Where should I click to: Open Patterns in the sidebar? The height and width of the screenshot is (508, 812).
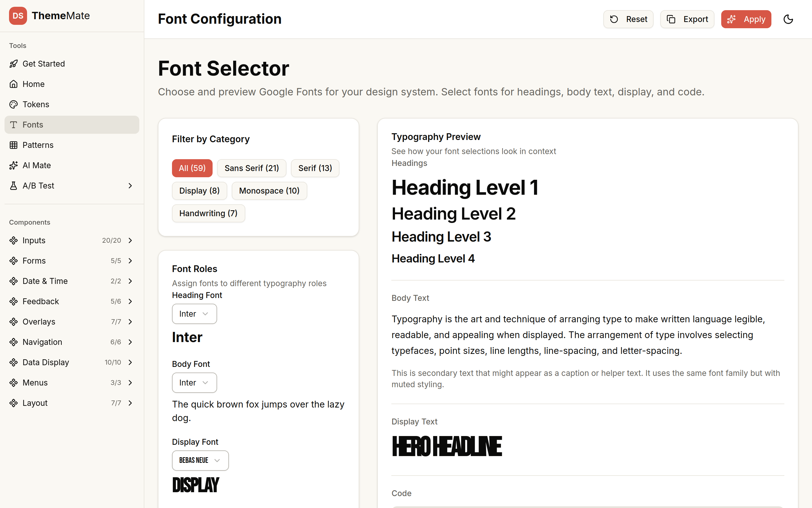pos(72,145)
